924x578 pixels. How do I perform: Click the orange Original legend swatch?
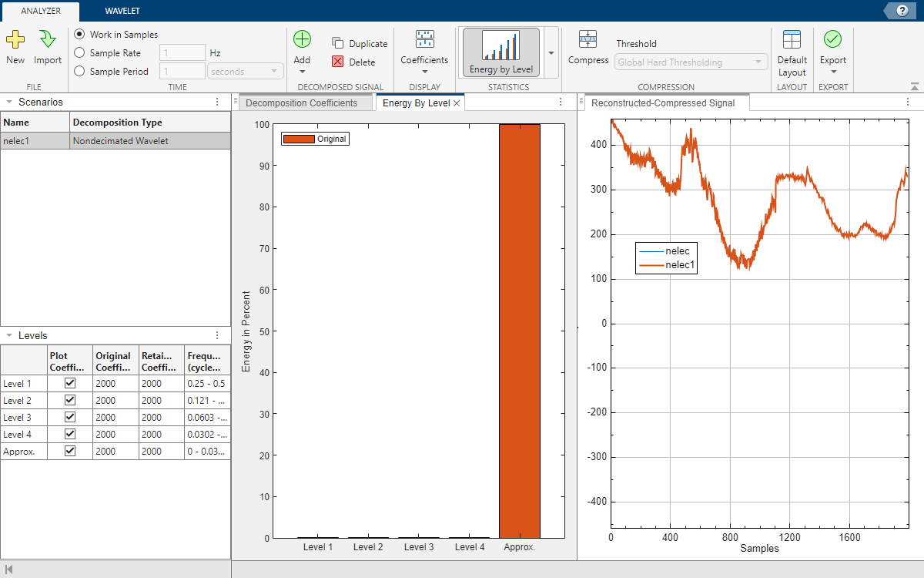[x=300, y=139]
